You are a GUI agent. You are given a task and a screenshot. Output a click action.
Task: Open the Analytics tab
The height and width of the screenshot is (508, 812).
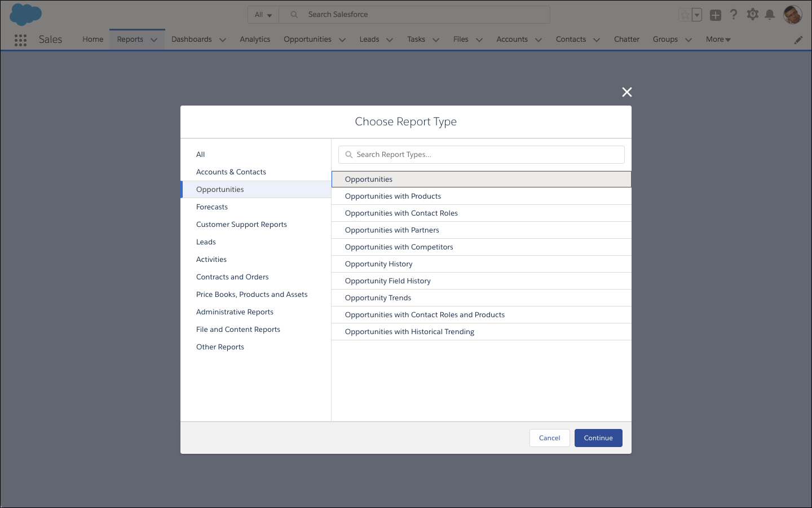click(x=255, y=40)
